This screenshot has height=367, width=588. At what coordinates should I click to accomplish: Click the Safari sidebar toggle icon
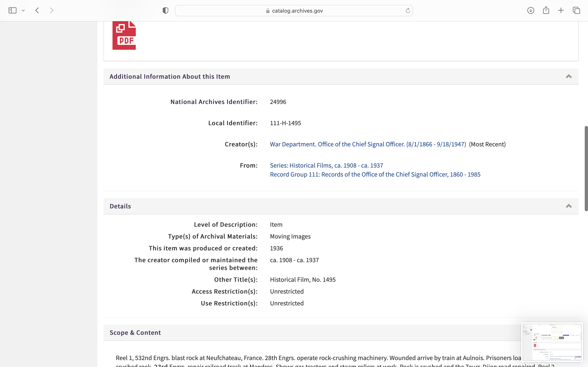click(12, 10)
